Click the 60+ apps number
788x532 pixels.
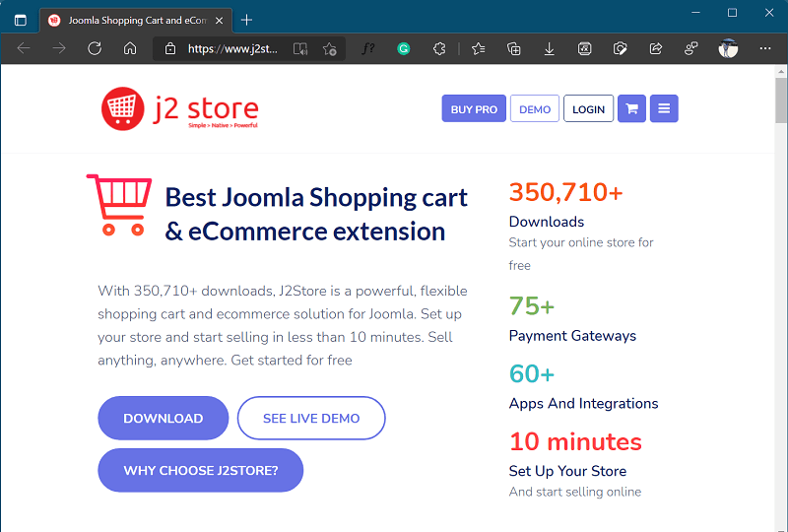[532, 373]
